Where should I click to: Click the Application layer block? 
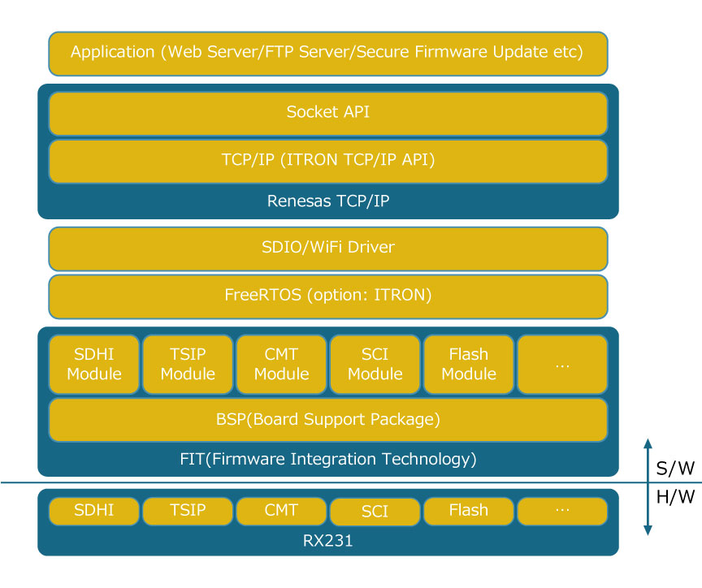(x=328, y=54)
